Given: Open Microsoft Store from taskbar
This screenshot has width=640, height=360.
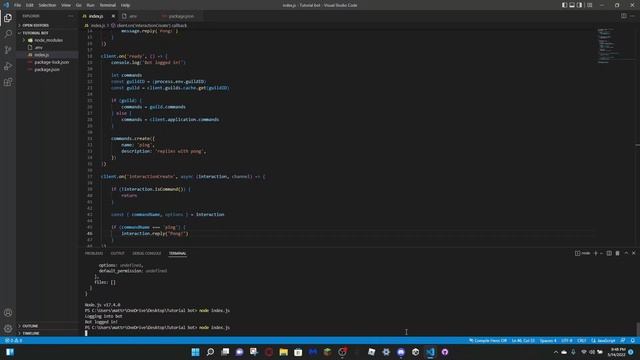Looking at the screenshot, I should [x=298, y=352].
